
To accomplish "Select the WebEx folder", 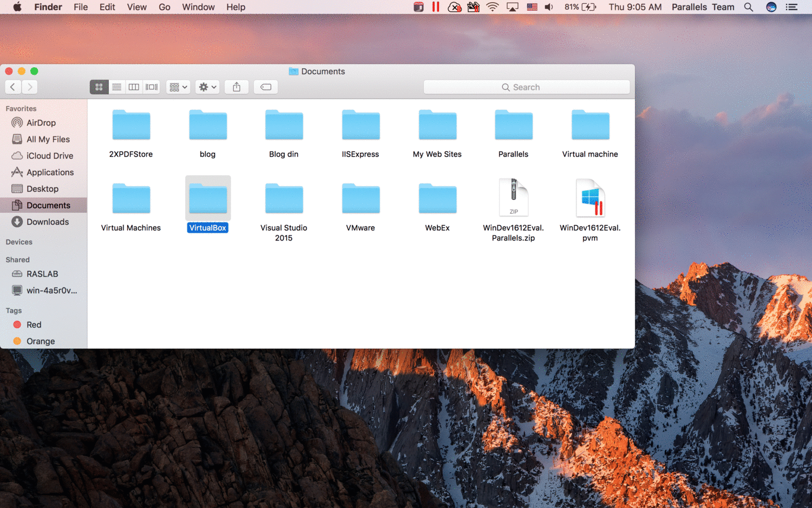I will [437, 199].
